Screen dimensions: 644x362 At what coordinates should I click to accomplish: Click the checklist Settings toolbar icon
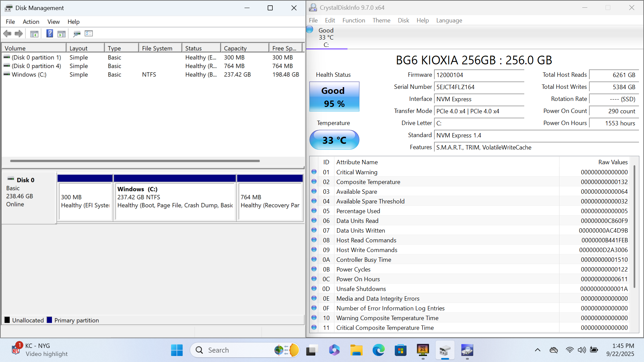pos(89,34)
